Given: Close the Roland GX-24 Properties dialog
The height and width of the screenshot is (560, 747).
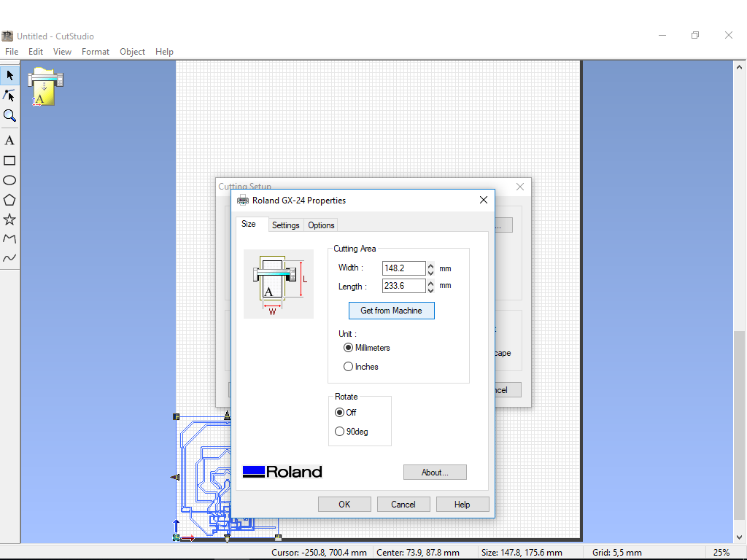Looking at the screenshot, I should (x=484, y=200).
